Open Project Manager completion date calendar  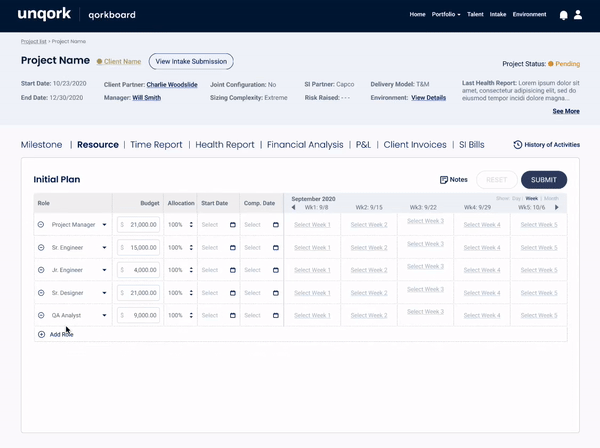pos(276,225)
